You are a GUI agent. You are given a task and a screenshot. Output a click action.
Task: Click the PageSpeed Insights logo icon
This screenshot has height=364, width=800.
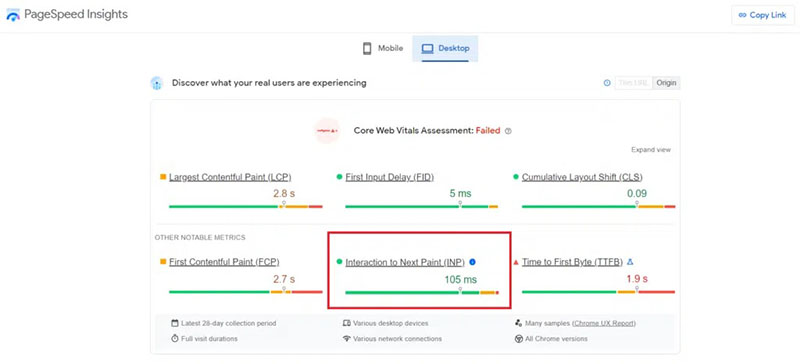click(13, 15)
